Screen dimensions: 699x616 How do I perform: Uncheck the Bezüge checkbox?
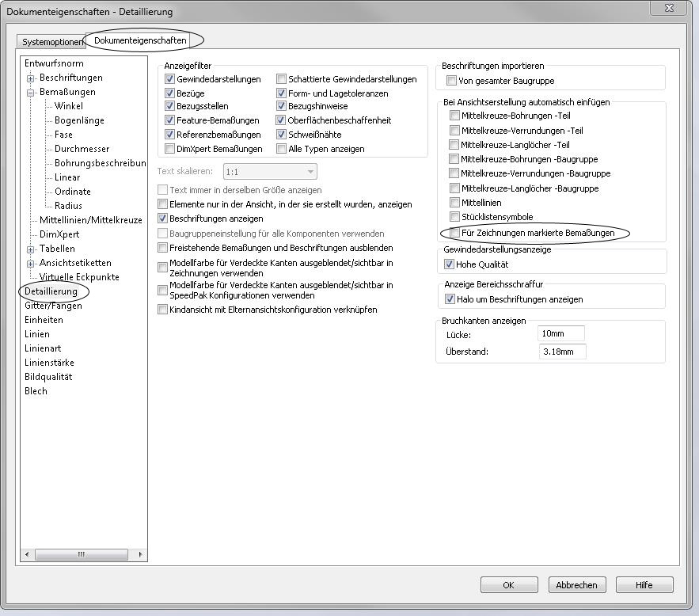(x=169, y=93)
